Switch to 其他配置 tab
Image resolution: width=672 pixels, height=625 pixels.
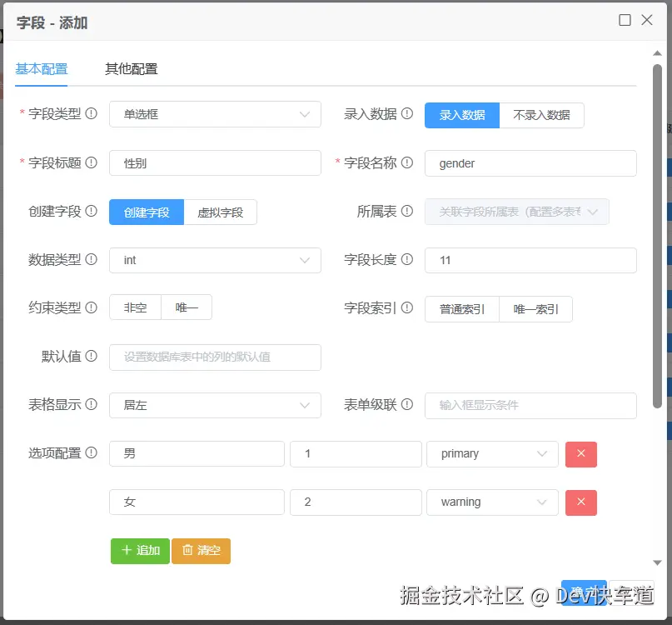click(x=132, y=69)
